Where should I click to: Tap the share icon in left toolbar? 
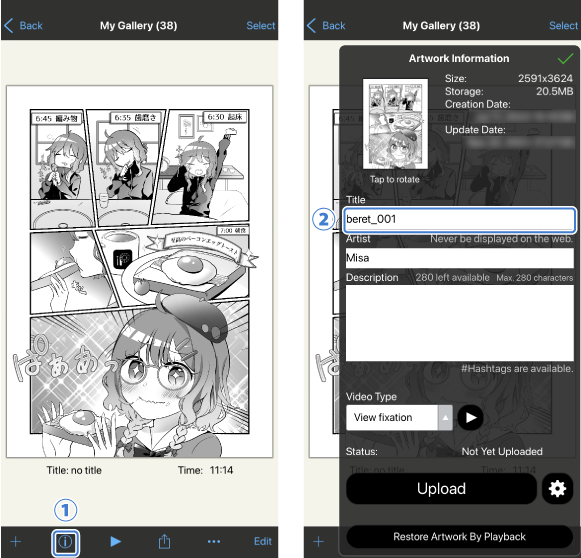point(164,542)
